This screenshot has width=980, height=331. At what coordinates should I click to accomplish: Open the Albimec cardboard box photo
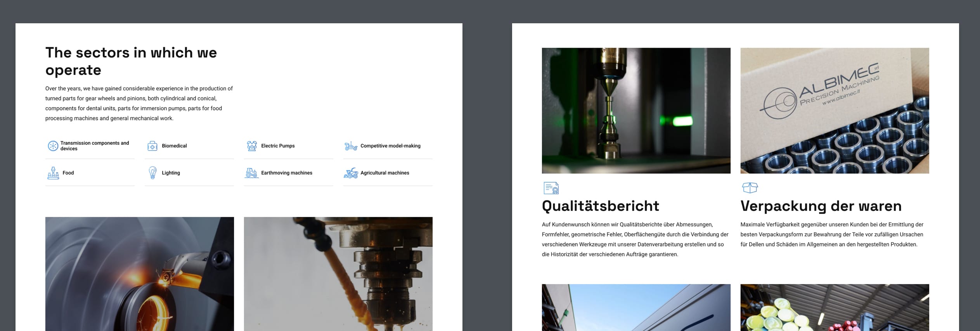(835, 111)
